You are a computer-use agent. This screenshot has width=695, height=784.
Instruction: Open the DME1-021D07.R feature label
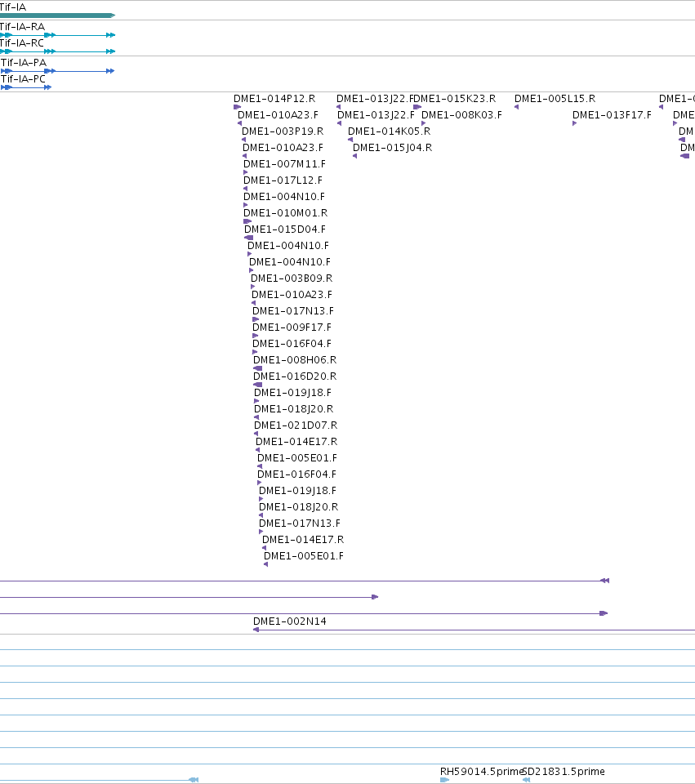pyautogui.click(x=296, y=425)
